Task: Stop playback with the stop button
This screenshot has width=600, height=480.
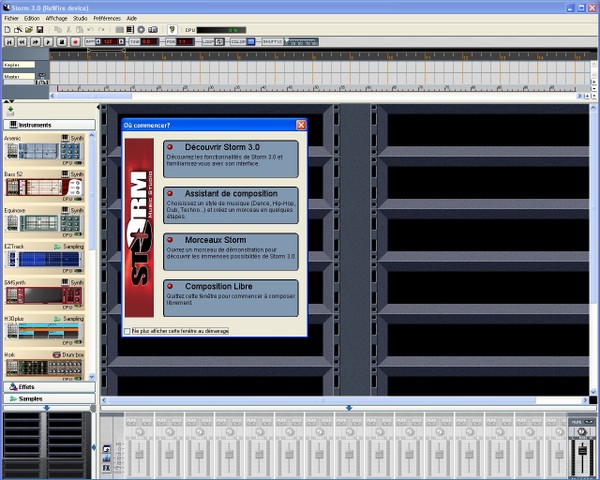Action: pyautogui.click(x=62, y=42)
